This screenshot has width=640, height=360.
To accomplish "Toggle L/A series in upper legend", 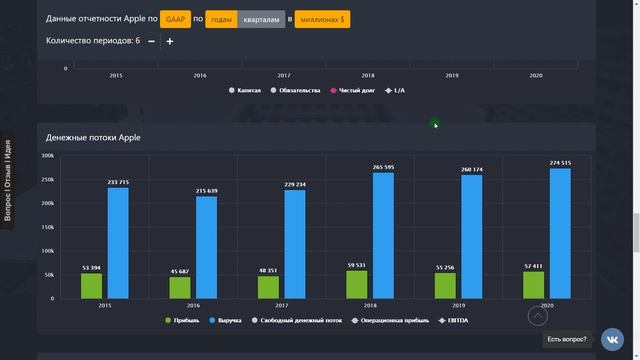I will (x=395, y=90).
